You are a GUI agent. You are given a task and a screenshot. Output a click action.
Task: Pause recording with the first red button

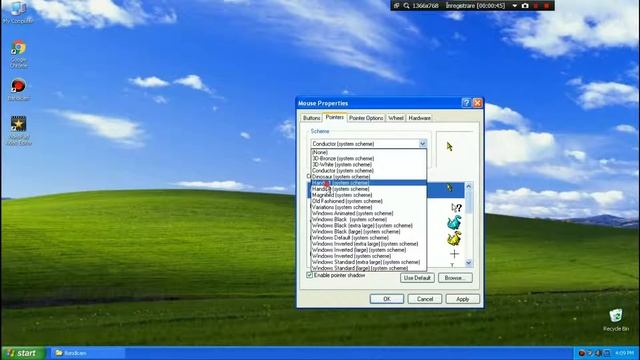pos(536,6)
